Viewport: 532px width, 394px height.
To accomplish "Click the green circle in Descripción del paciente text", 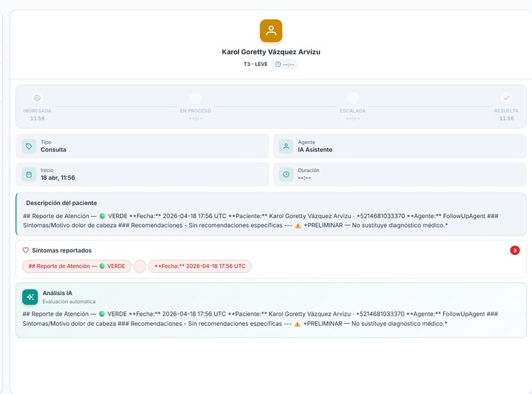I will [102, 216].
